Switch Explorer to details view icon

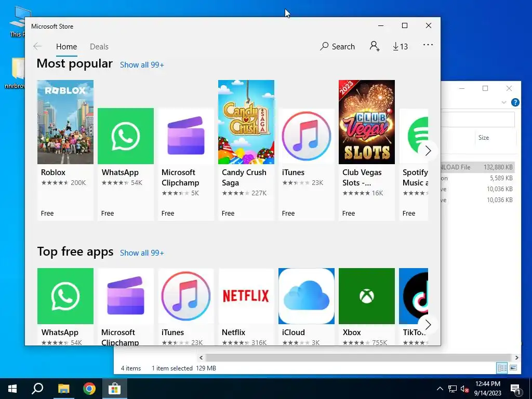pos(502,368)
